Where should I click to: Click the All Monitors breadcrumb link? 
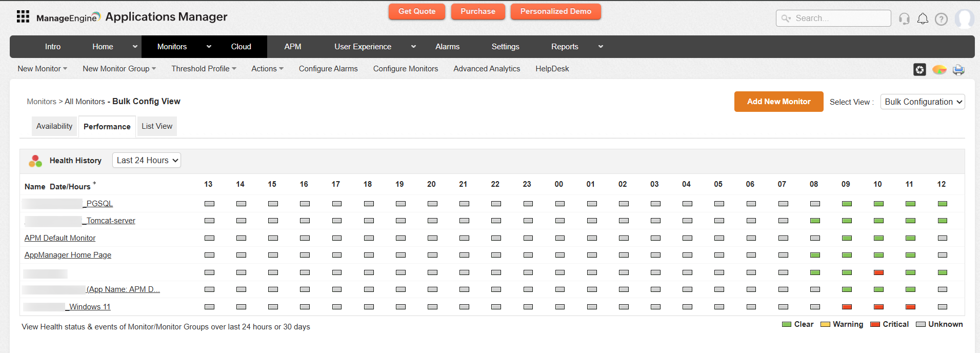point(85,102)
